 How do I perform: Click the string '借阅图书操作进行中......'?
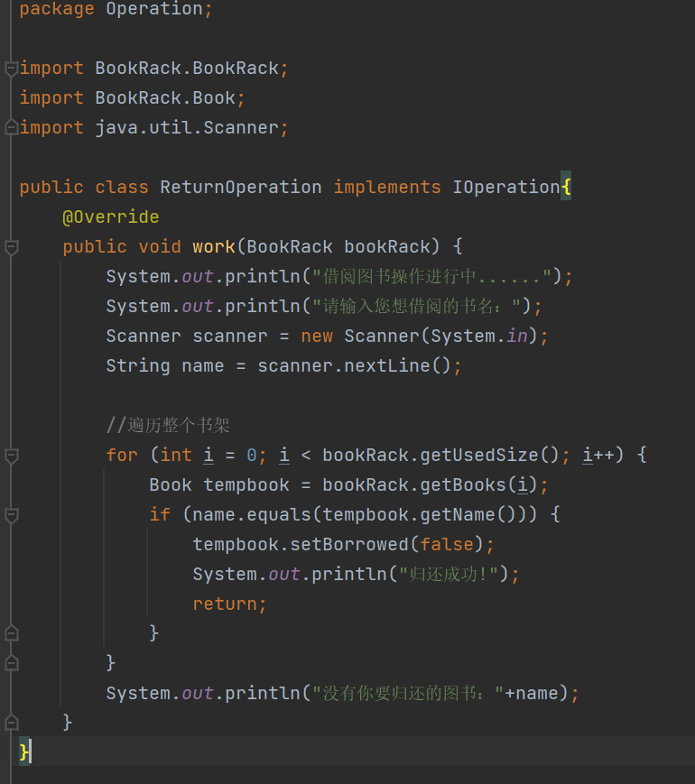pos(431,276)
